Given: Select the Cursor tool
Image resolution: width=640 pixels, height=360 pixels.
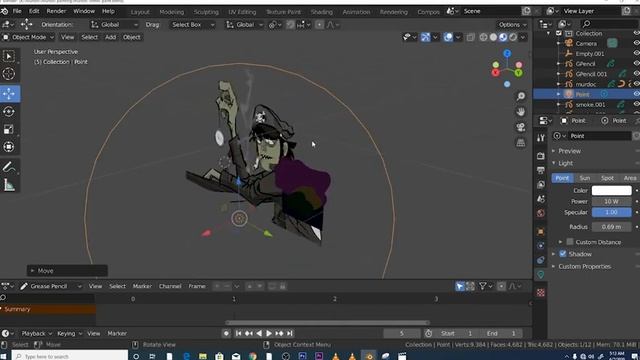Looking at the screenshot, I should (x=9, y=74).
